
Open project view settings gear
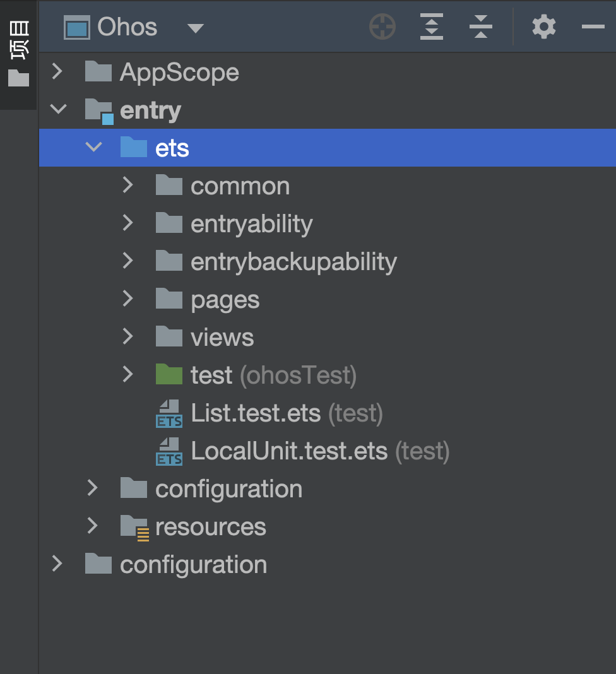coord(543,27)
